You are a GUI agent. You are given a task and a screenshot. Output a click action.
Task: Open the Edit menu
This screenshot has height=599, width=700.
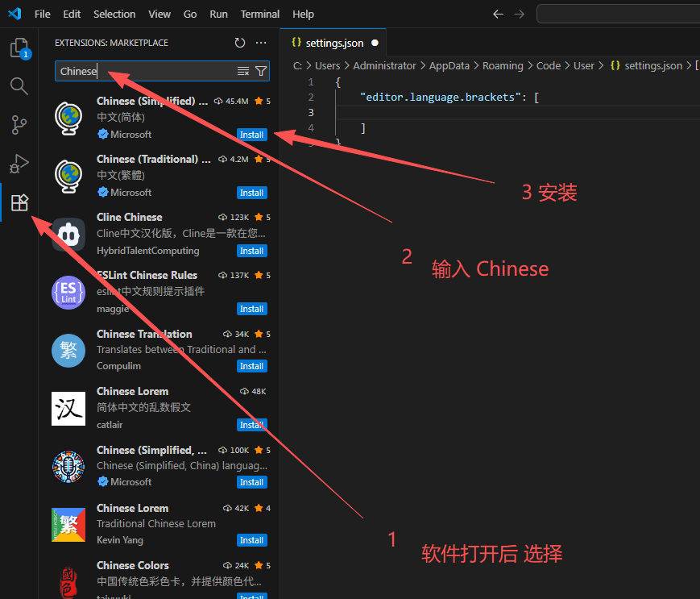coord(72,15)
